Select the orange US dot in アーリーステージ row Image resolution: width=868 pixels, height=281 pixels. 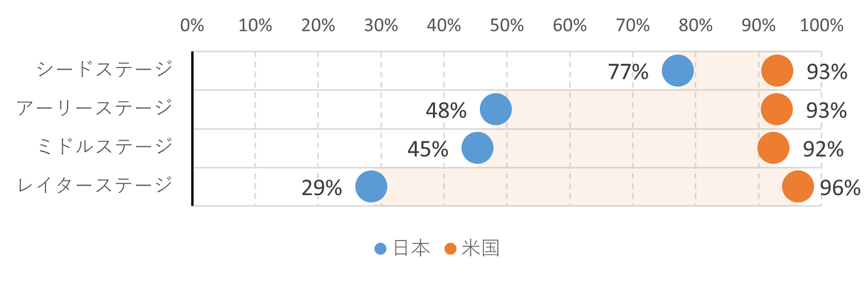pos(777,109)
